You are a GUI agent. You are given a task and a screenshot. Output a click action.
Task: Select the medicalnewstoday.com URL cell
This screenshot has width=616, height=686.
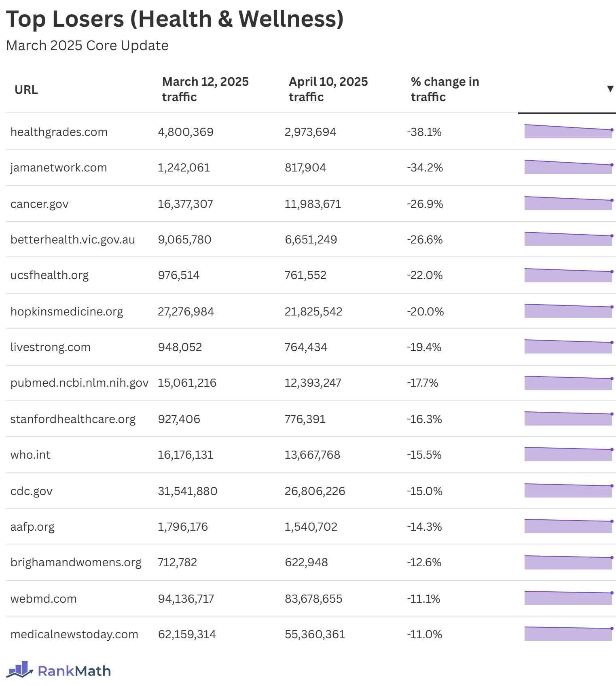(74, 634)
